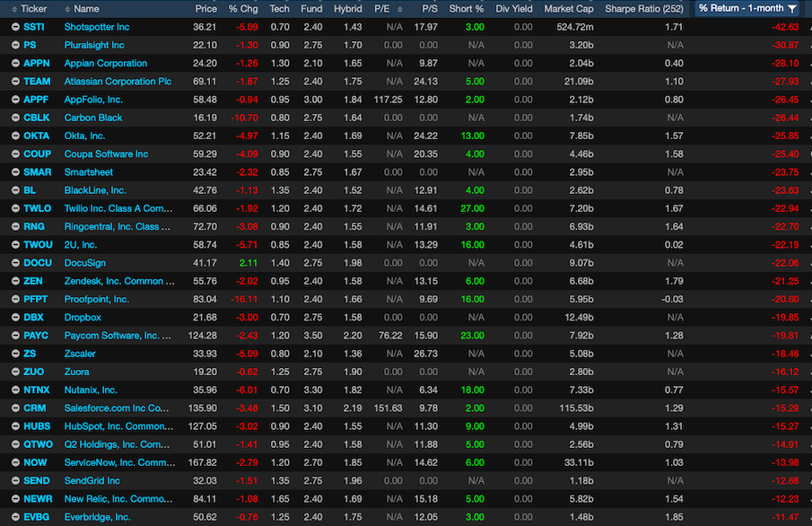Click the minus icon next to TWLO

[x=15, y=208]
